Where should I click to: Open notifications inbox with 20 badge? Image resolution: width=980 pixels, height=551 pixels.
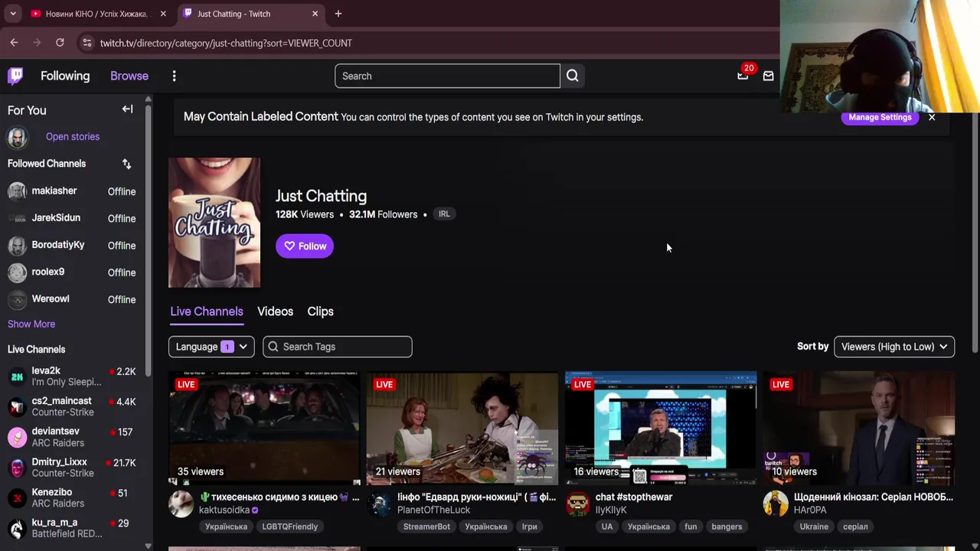point(743,76)
